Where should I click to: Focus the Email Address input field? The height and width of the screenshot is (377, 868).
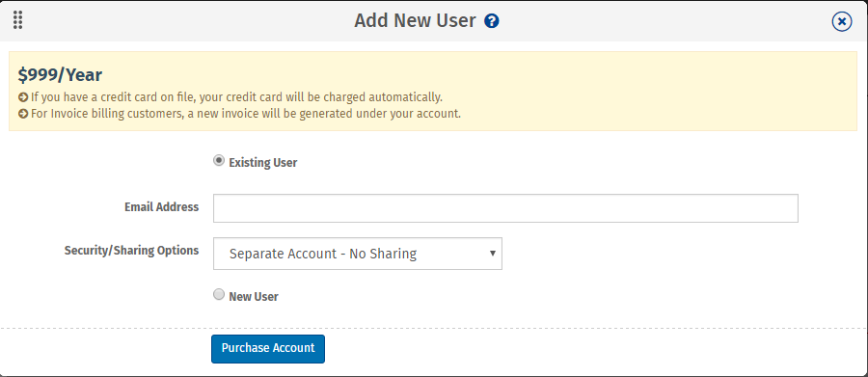pyautogui.click(x=505, y=208)
